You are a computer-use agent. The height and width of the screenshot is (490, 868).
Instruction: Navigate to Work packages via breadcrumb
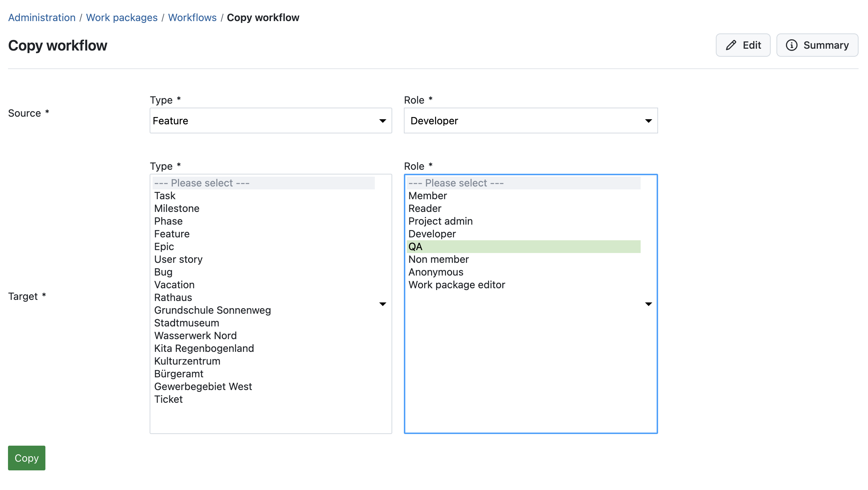122,17
